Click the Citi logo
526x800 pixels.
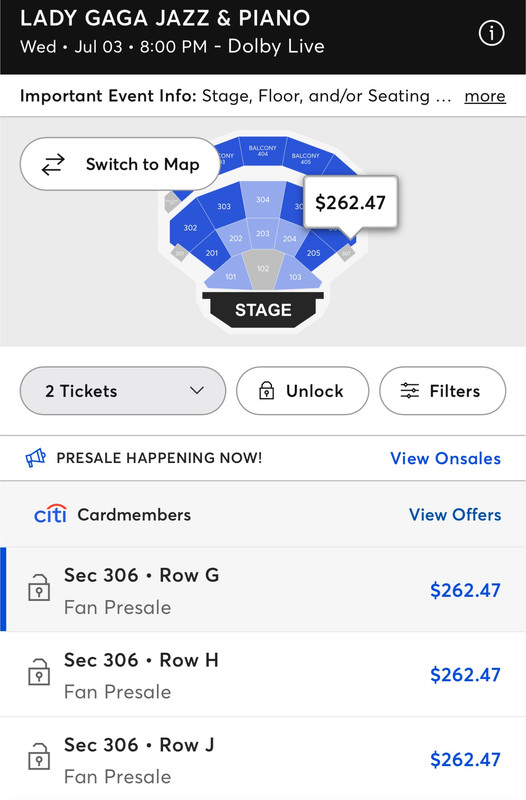pos(50,514)
